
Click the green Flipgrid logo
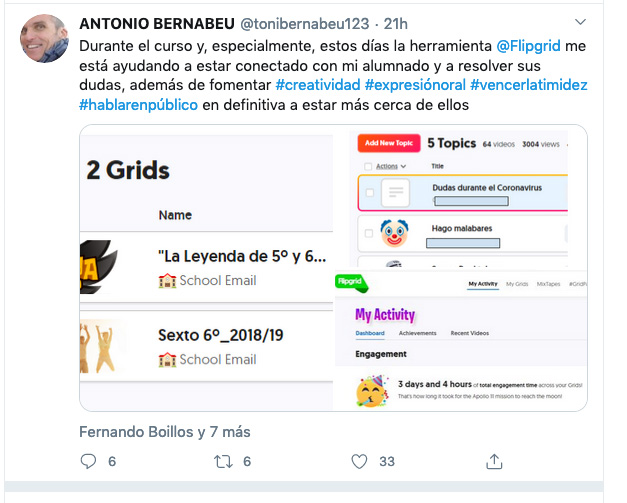(351, 283)
